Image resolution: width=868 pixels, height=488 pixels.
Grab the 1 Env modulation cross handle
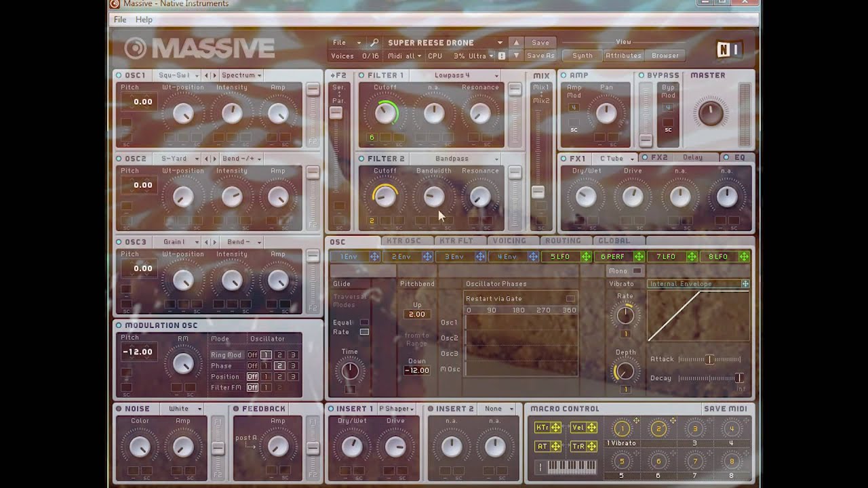(374, 257)
